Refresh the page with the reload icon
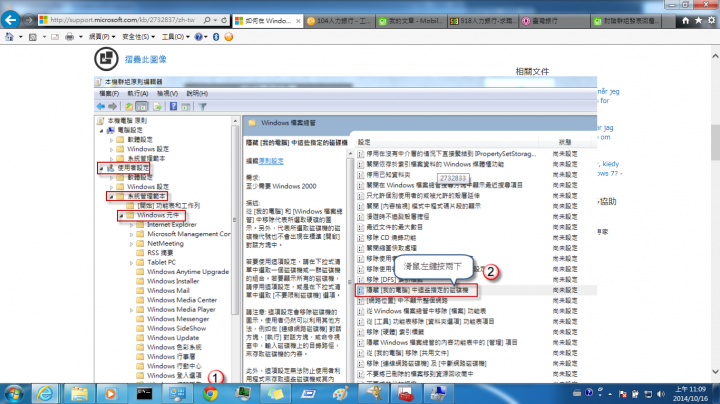This screenshot has width=720, height=404. click(x=224, y=20)
